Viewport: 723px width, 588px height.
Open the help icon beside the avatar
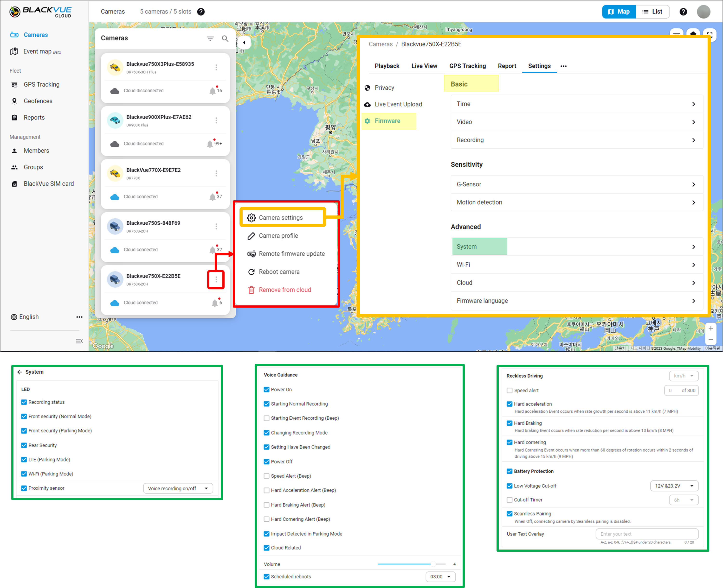683,12
